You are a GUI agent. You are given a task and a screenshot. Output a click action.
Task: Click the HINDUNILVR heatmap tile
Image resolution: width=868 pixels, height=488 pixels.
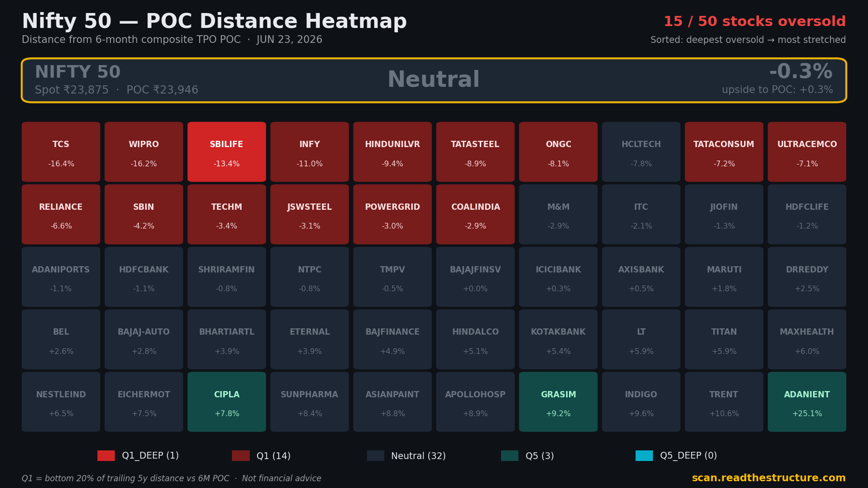(393, 152)
